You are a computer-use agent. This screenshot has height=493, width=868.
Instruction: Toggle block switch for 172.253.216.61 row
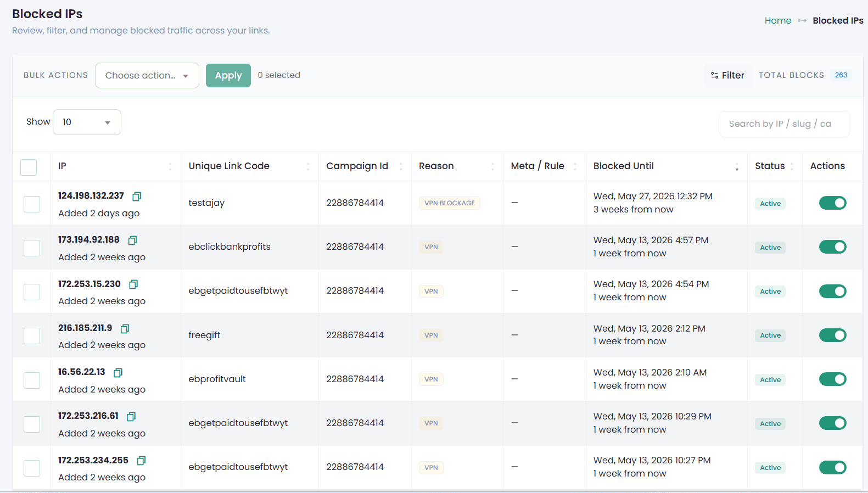pyautogui.click(x=832, y=423)
